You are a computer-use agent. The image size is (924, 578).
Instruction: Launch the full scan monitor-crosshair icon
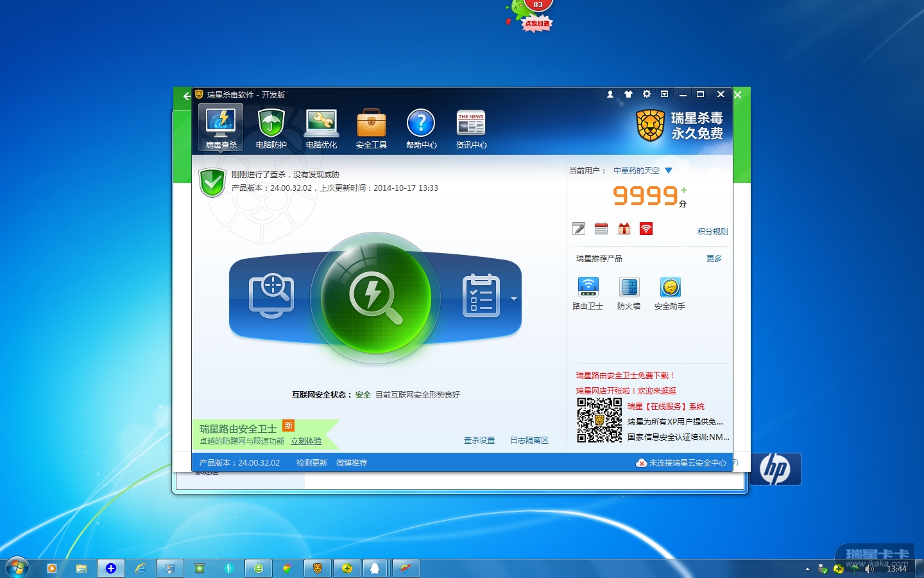pos(271,296)
